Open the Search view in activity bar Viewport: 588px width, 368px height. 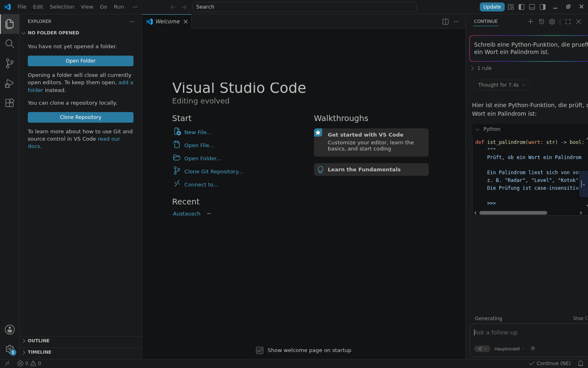9,43
